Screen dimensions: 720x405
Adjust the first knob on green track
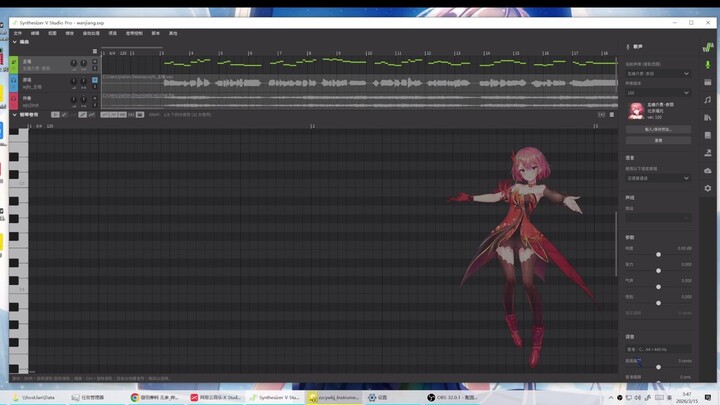[x=73, y=63]
